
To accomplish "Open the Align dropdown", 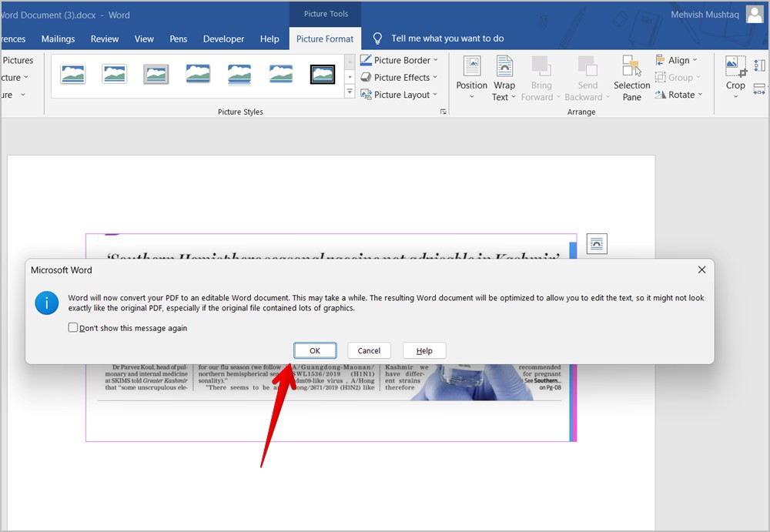I will (676, 60).
